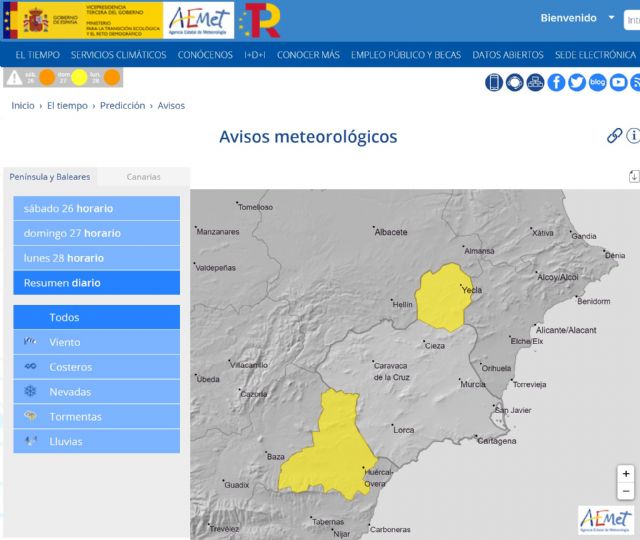Click the recovery plan TR logo

[260, 20]
